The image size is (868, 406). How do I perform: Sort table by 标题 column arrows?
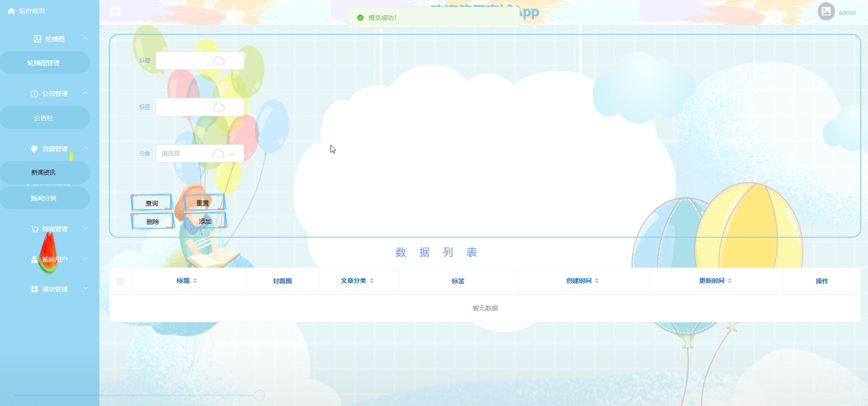195,281
